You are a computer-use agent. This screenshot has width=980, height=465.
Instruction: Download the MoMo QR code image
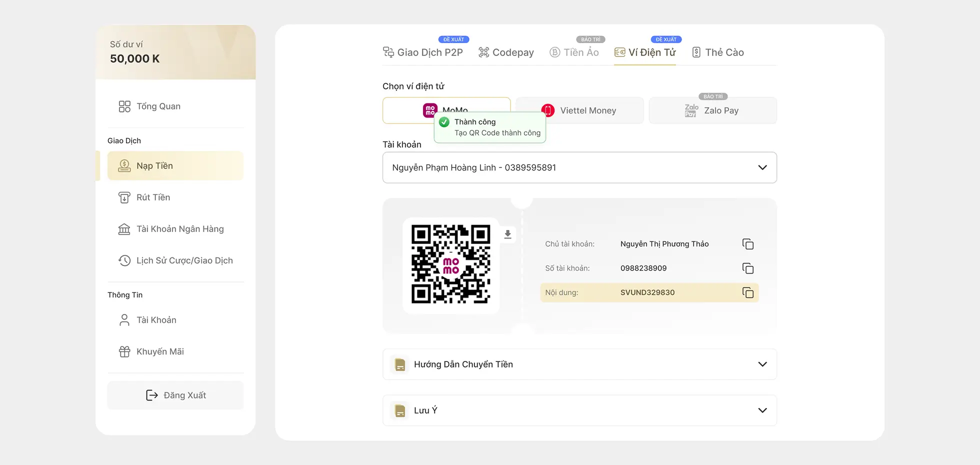coord(507,234)
